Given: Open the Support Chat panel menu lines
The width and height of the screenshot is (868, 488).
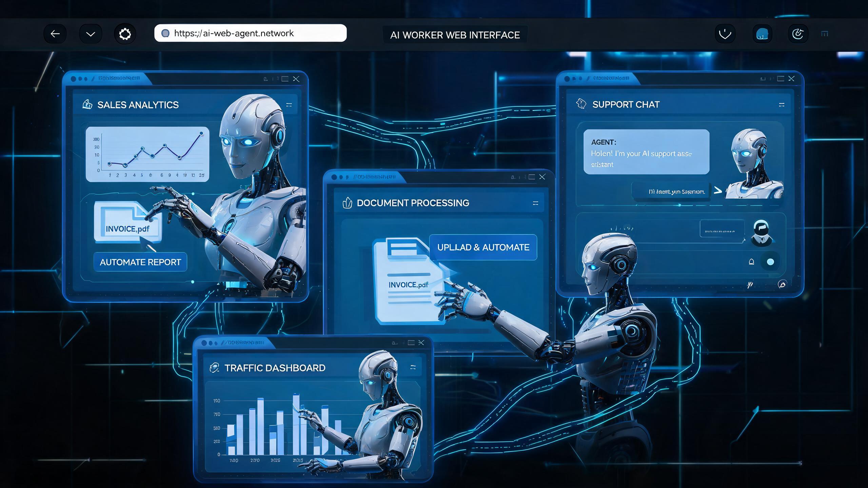Looking at the screenshot, I should [x=782, y=105].
